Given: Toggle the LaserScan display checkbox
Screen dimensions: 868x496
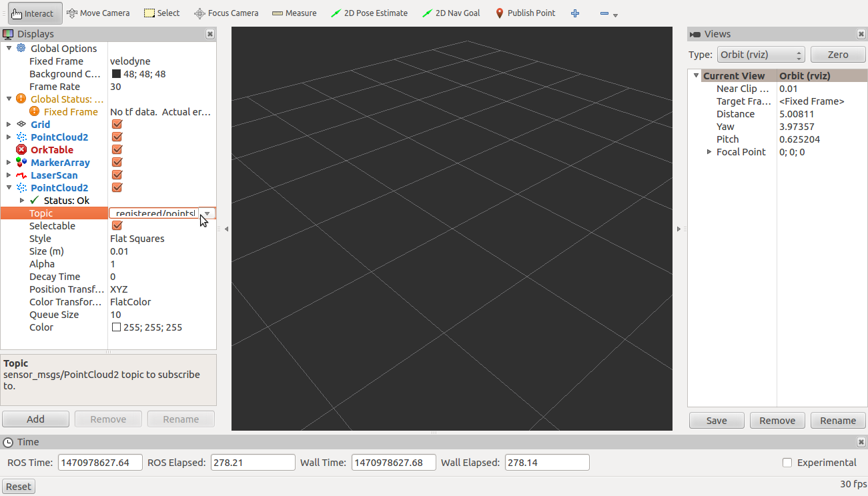Looking at the screenshot, I should pyautogui.click(x=117, y=175).
